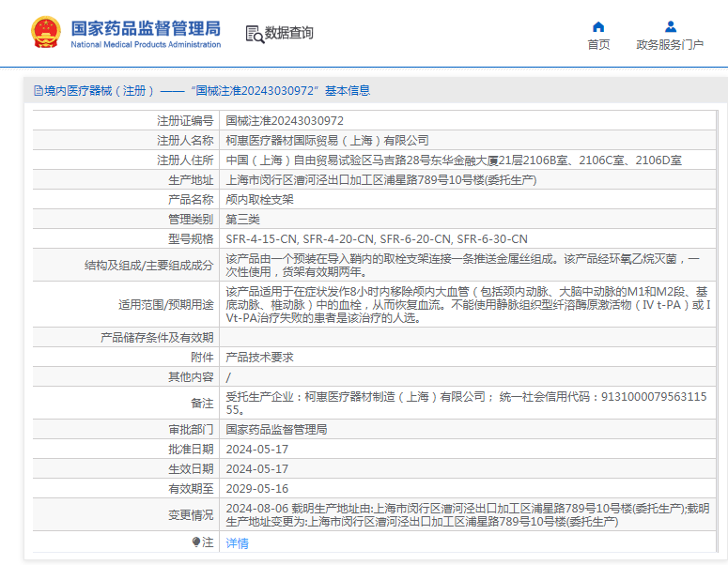Click the slash value of 其他内容

(x=228, y=377)
